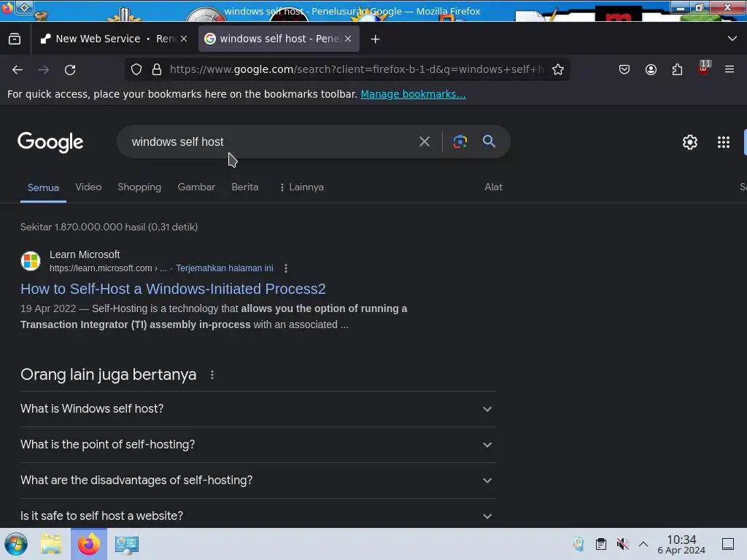747x560 pixels.
Task: Reload the current page
Action: (70, 69)
